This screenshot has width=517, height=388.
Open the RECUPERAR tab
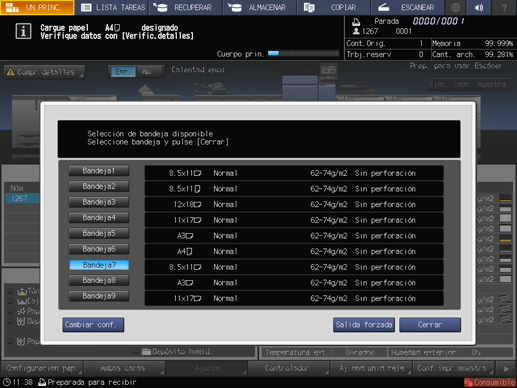tap(186, 7)
